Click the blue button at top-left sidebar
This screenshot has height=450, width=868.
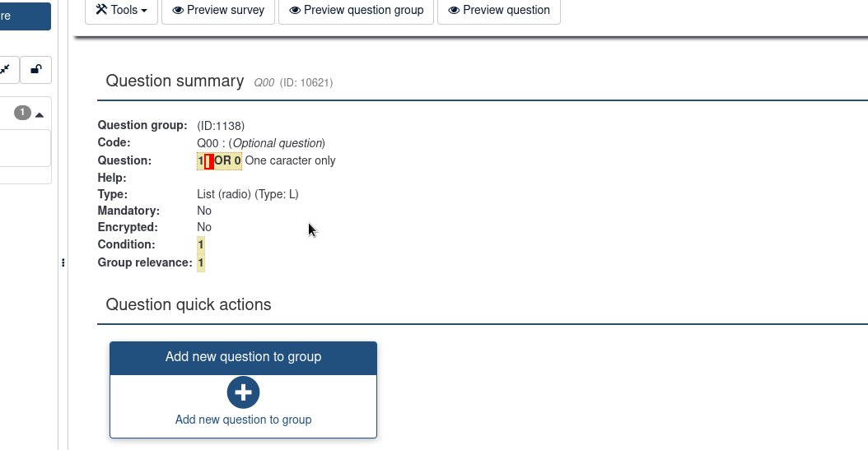(x=25, y=16)
